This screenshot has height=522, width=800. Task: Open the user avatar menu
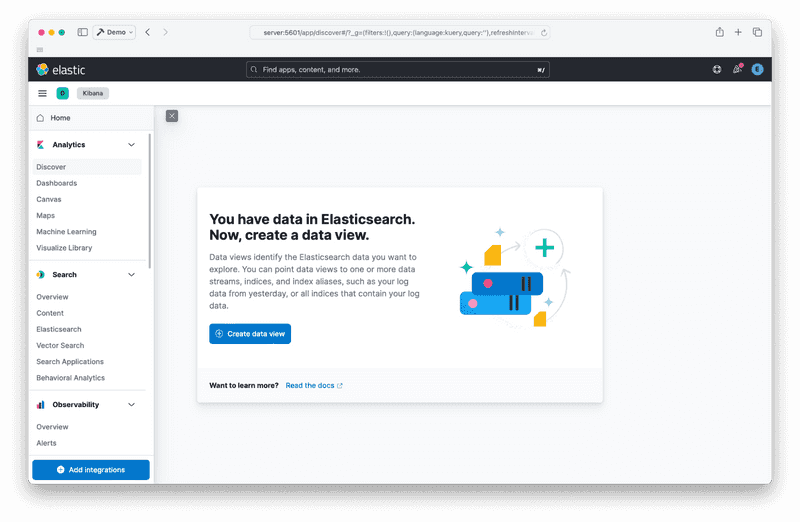pyautogui.click(x=757, y=70)
